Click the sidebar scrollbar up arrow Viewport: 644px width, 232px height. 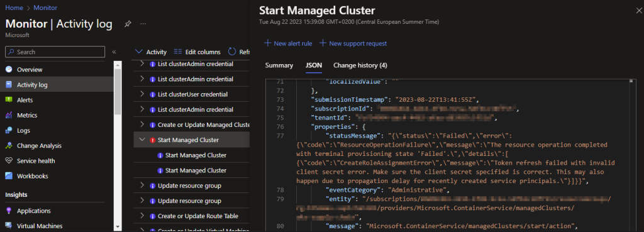pos(118,64)
